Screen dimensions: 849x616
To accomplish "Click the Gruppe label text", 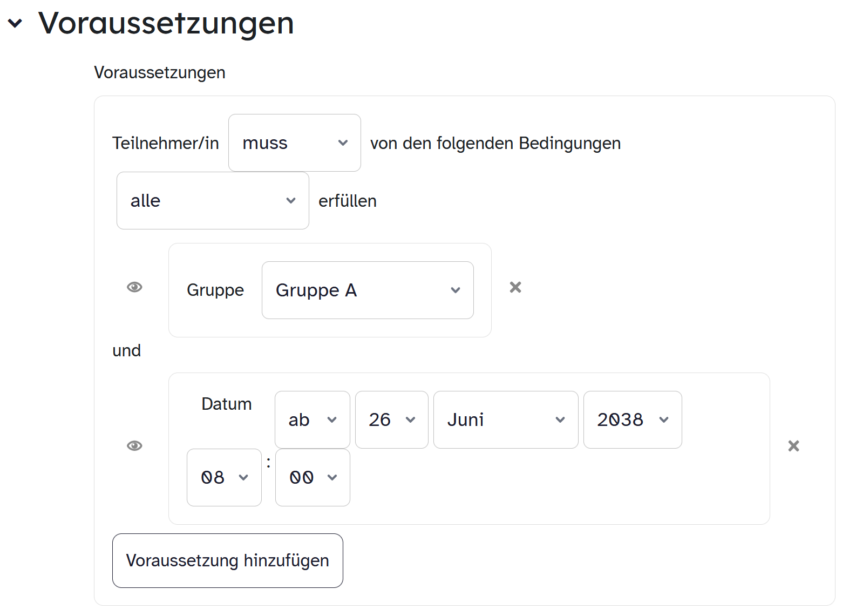I will click(x=215, y=290).
